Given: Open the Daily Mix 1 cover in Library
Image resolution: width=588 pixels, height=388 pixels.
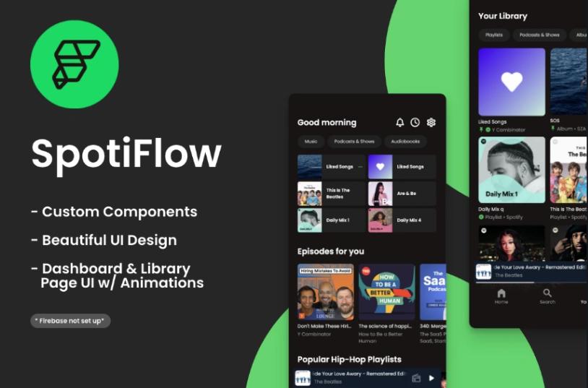Looking at the screenshot, I should coord(512,170).
